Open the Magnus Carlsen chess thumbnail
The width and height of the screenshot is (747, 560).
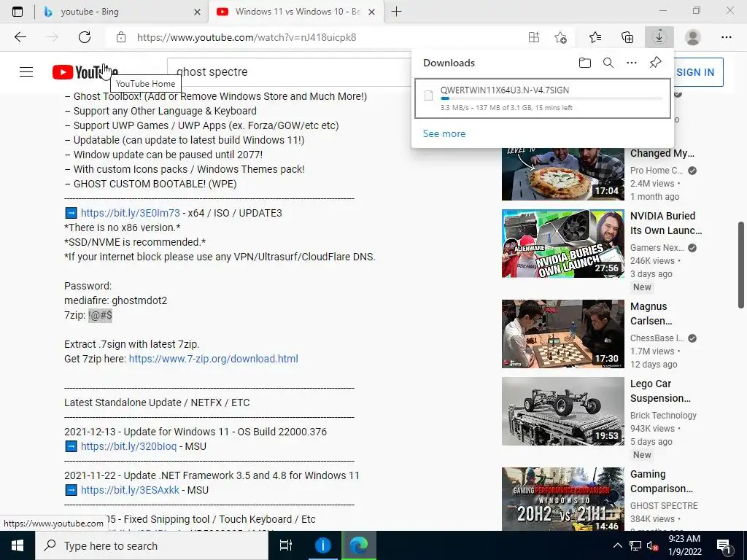tap(562, 334)
